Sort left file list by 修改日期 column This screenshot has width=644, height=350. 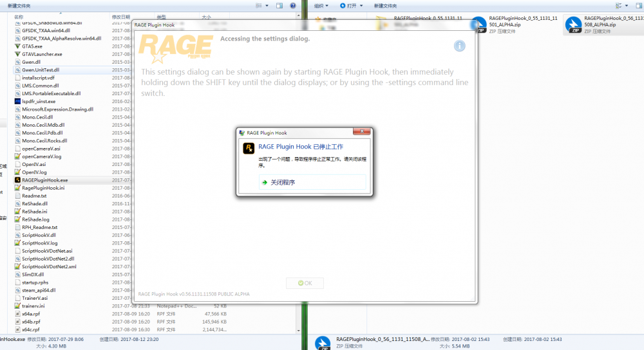121,17
